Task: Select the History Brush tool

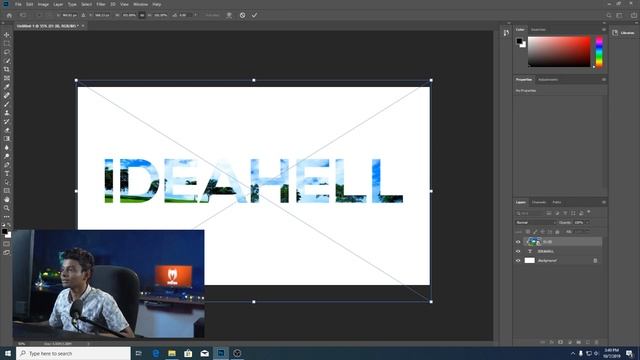Action: pyautogui.click(x=7, y=121)
